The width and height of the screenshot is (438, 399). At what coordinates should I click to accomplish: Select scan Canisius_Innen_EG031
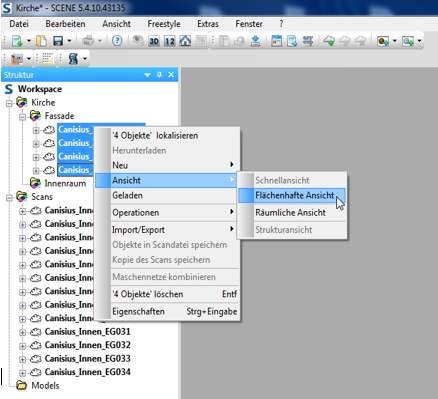click(x=87, y=332)
